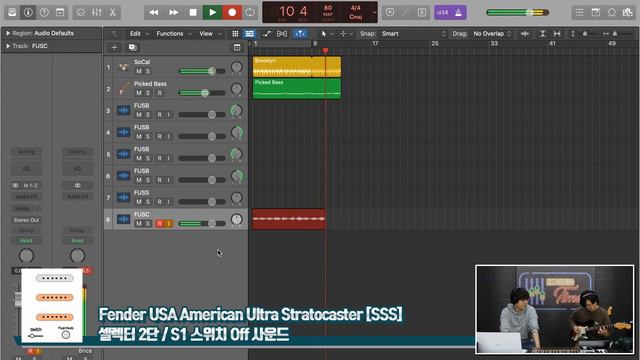The image size is (640, 360).
Task: Expand the Track FUSC disclosure triangle
Action: coord(8,46)
